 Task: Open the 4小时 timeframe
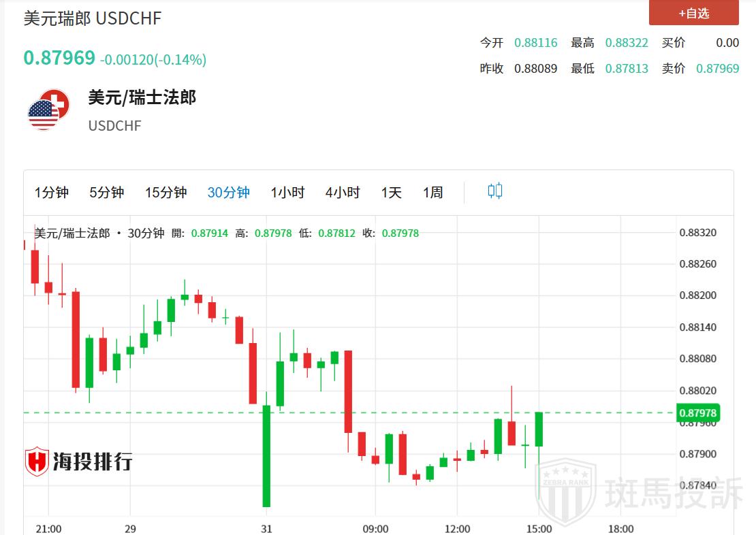pyautogui.click(x=342, y=193)
